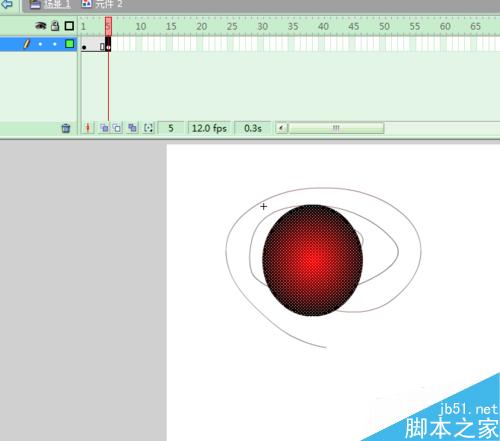
Task: Click the layer's green outline color square
Action: click(x=70, y=44)
